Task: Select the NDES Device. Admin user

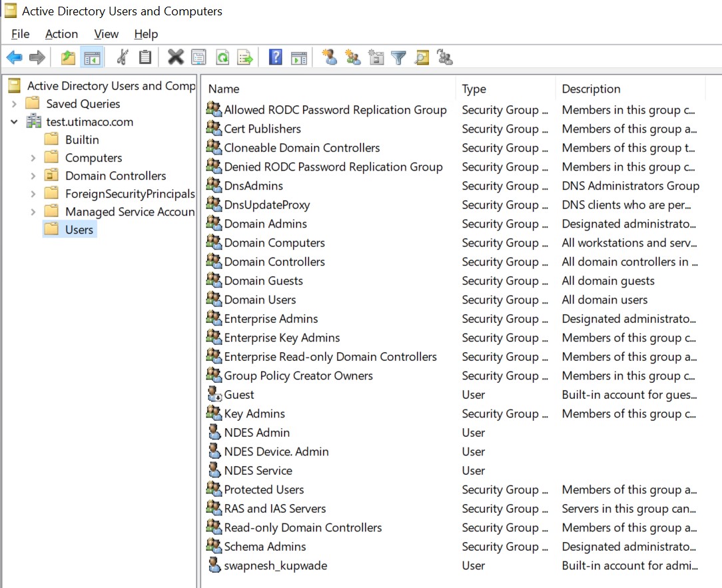Action: tap(276, 451)
